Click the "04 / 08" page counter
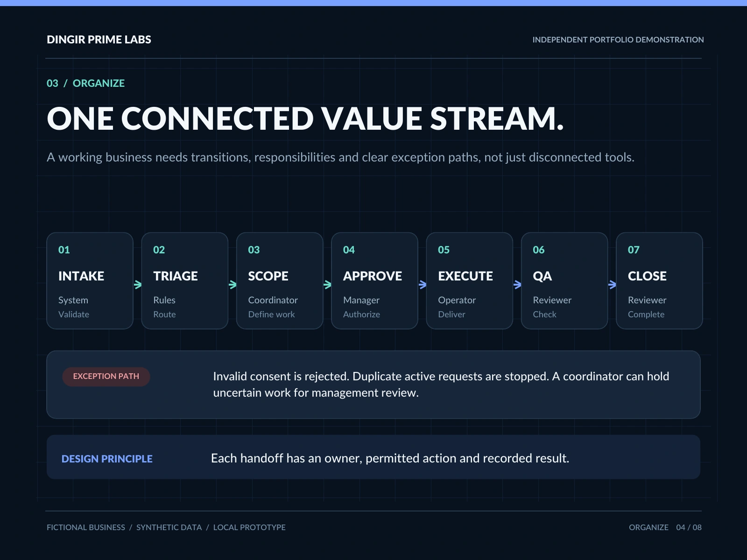747x560 pixels. pos(689,527)
